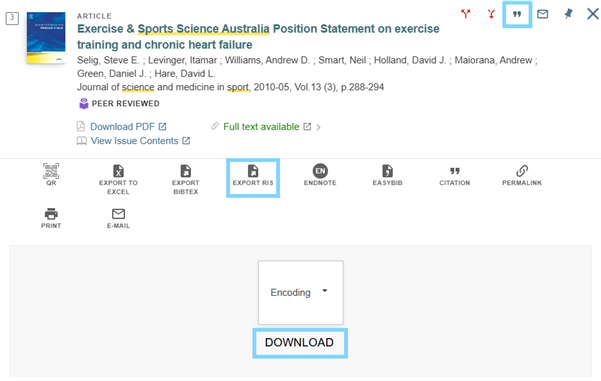Viewport: 601px width, 381px height.
Task: Select the Export BibTeX option
Action: pos(186,179)
